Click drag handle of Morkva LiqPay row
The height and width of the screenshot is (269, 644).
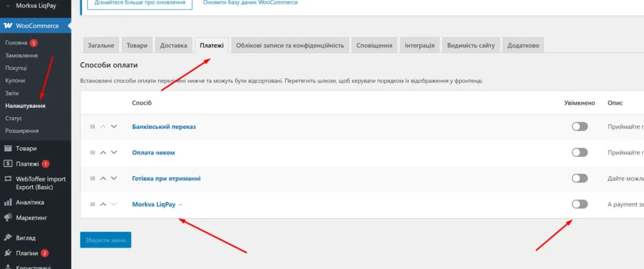click(92, 204)
